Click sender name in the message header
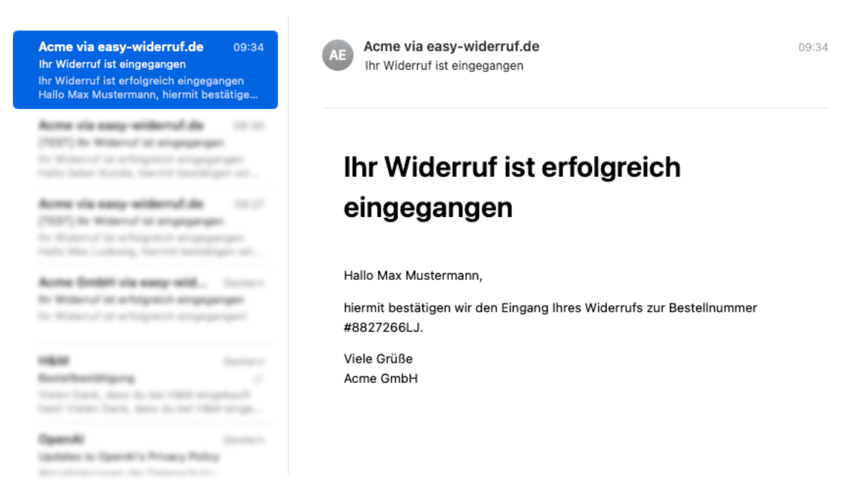Screen dimensions: 868x488 (x=451, y=47)
